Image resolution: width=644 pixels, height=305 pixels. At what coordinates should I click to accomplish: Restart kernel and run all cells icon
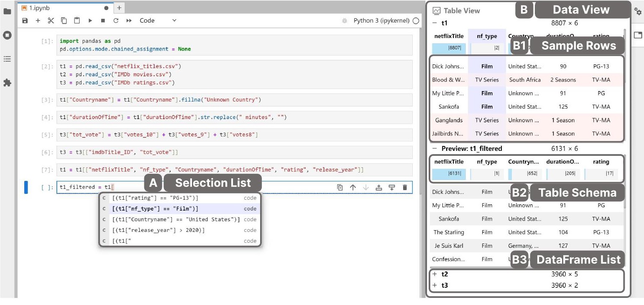pyautogui.click(x=129, y=20)
